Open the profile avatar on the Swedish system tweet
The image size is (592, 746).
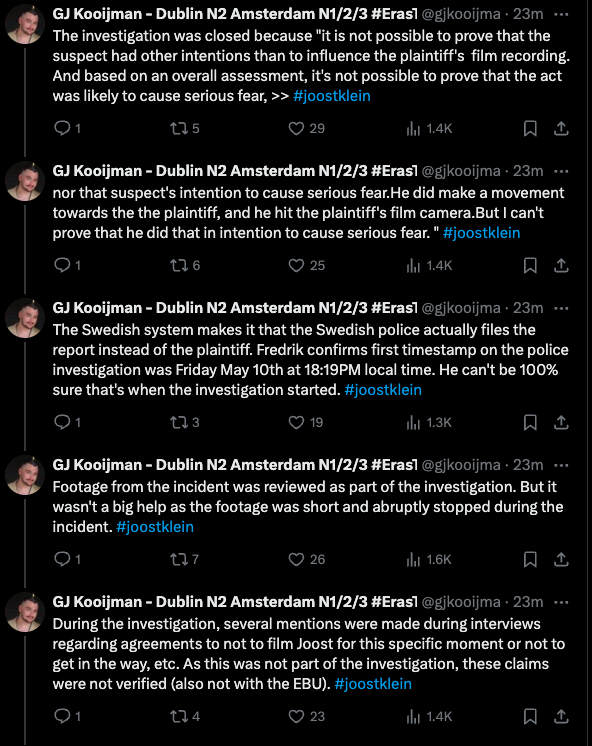[25, 318]
